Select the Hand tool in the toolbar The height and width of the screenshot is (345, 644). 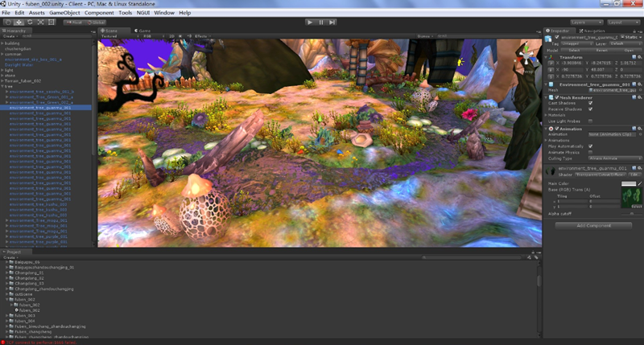point(7,22)
